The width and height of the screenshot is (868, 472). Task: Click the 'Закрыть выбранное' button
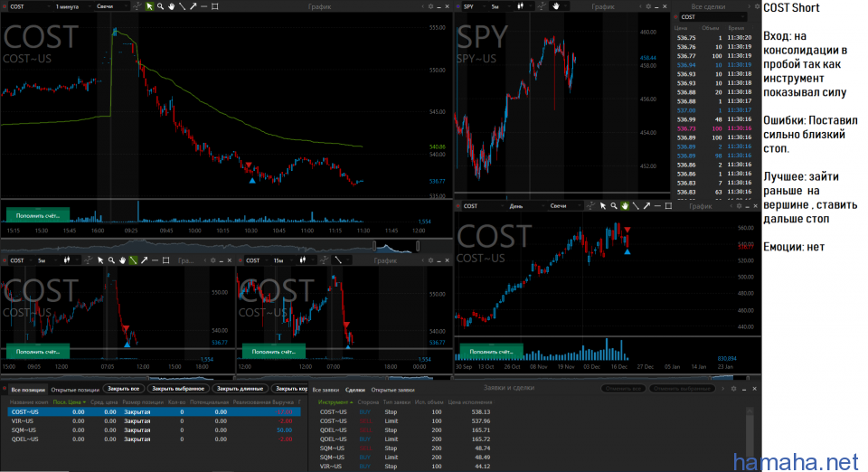(178, 389)
